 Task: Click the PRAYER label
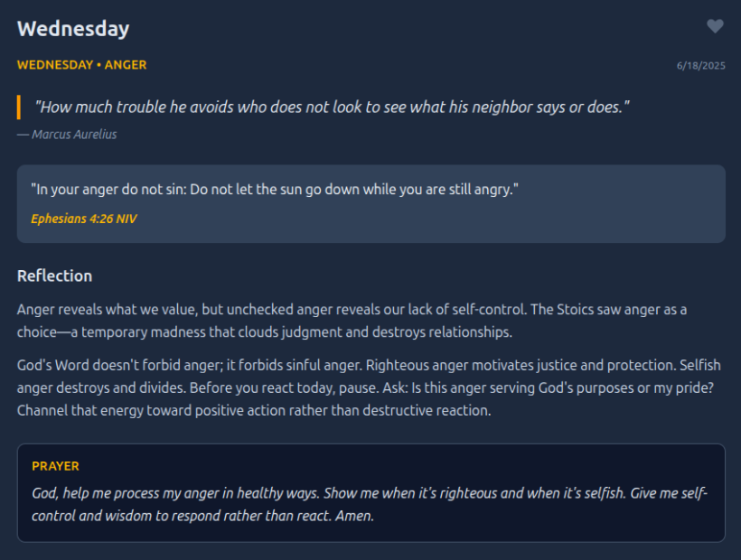click(55, 466)
